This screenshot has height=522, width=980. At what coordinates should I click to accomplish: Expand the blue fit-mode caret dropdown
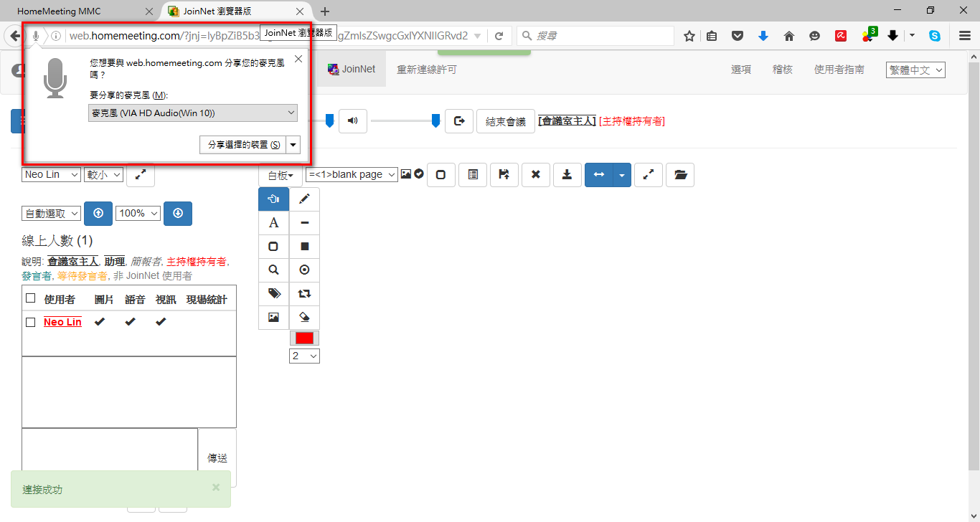pos(622,174)
